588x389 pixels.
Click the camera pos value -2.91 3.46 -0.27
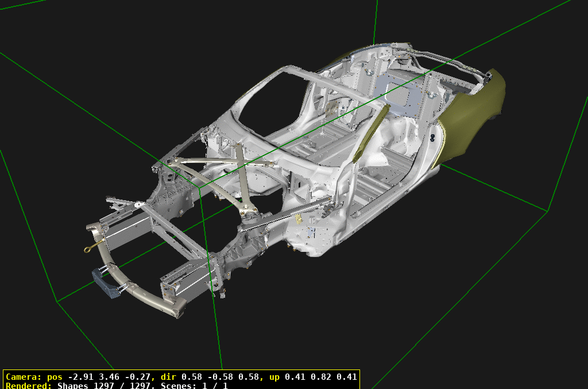(110, 377)
